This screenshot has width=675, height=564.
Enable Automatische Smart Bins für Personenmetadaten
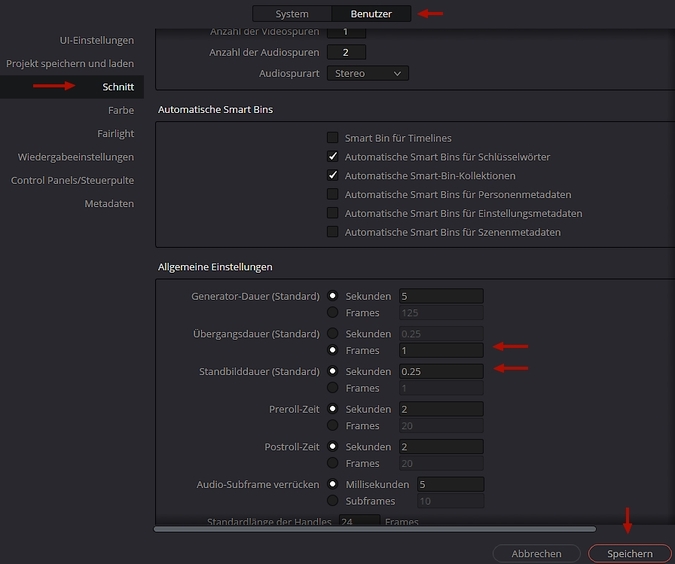tap(333, 194)
